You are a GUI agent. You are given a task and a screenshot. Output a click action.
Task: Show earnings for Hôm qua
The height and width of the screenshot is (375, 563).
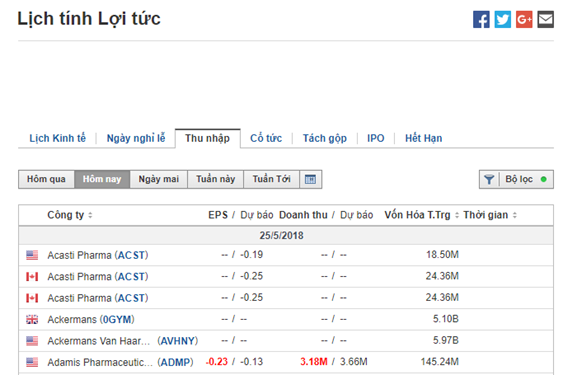coord(46,179)
